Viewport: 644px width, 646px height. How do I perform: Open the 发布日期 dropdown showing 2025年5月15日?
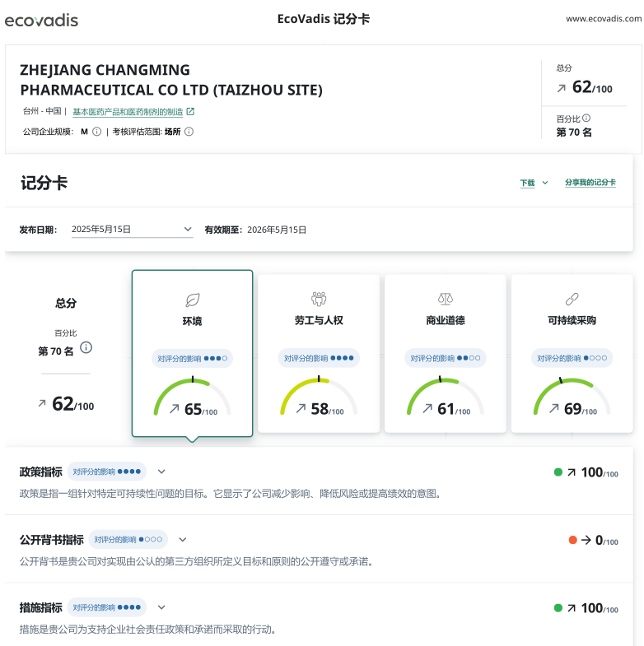point(133,230)
